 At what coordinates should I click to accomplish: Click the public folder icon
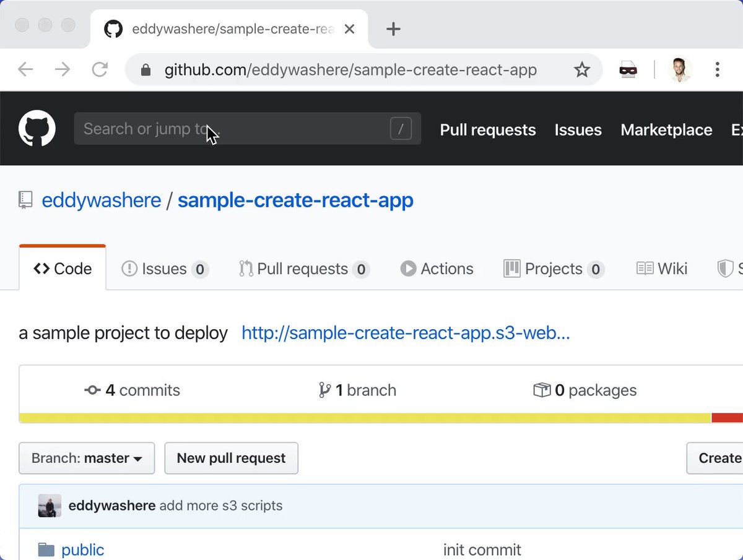coord(46,549)
